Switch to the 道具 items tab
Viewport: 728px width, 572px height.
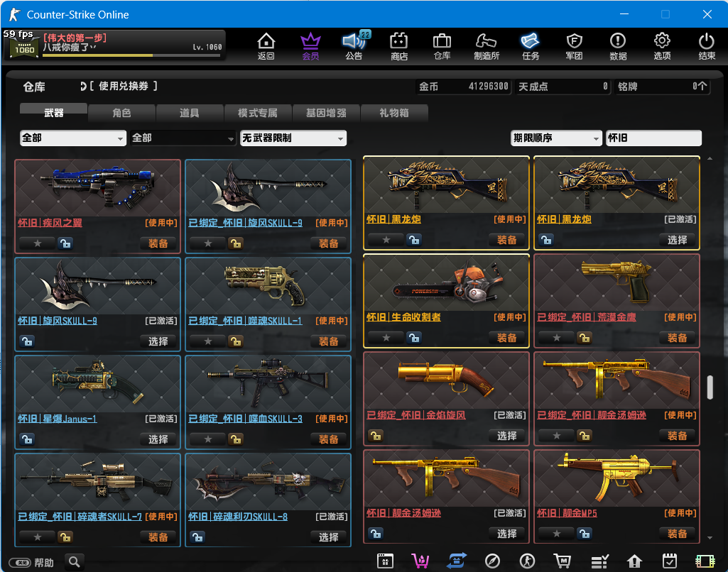190,112
